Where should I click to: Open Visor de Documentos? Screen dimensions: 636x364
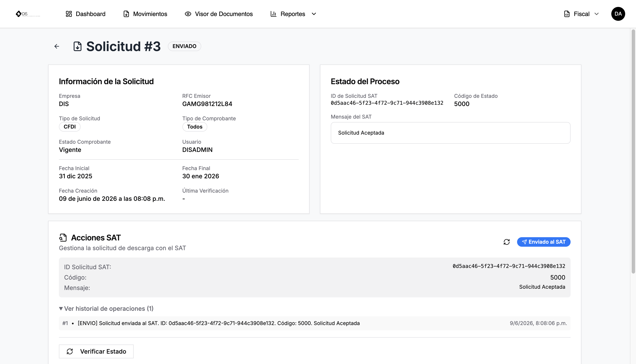tap(219, 14)
